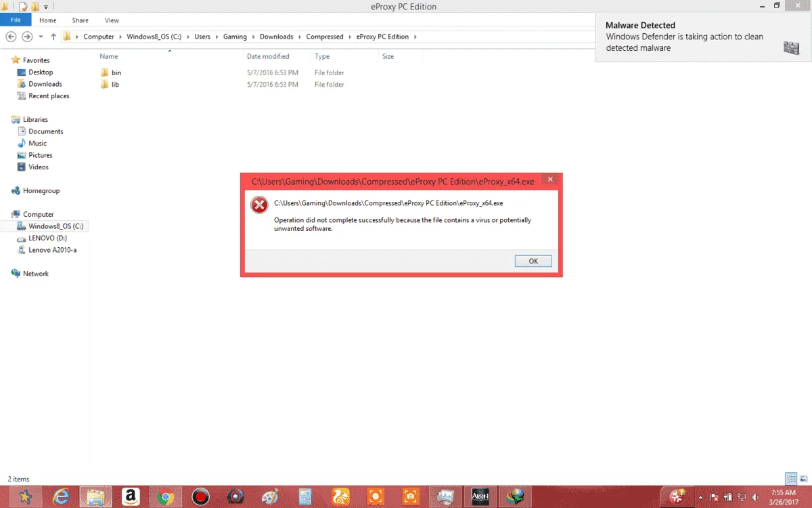The width and height of the screenshot is (812, 508).
Task: Select Computer in the navigation pane
Action: pos(38,215)
